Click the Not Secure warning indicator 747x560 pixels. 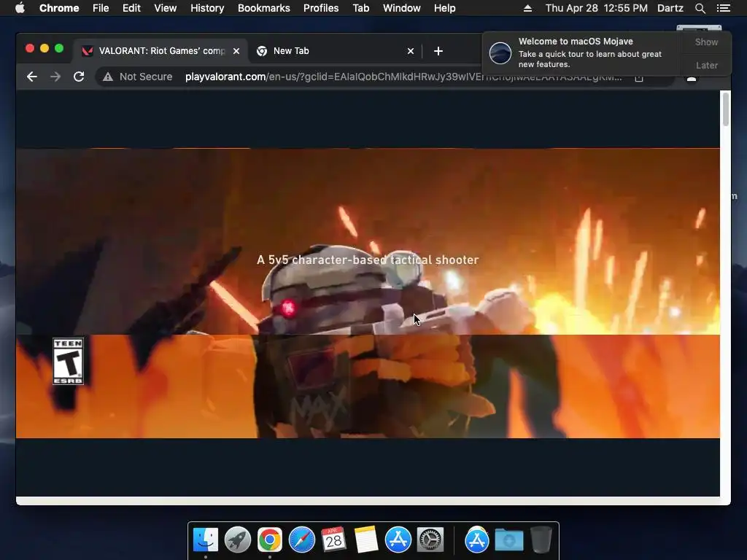click(x=138, y=77)
